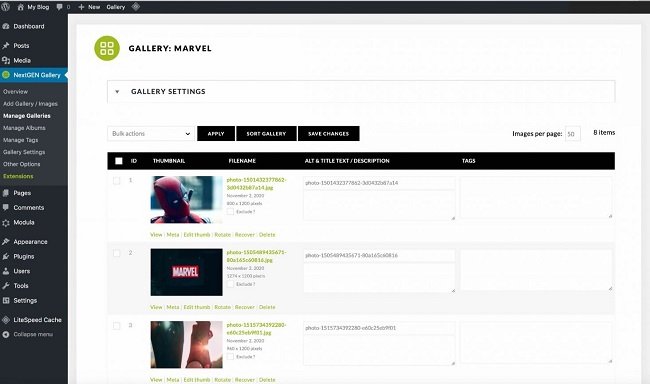Click the Tools wrench icon
The width and height of the screenshot is (650, 384).
[x=6, y=286]
